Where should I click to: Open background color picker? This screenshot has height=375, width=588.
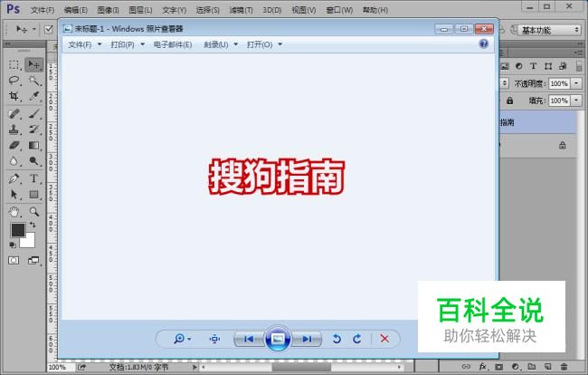[x=29, y=242]
